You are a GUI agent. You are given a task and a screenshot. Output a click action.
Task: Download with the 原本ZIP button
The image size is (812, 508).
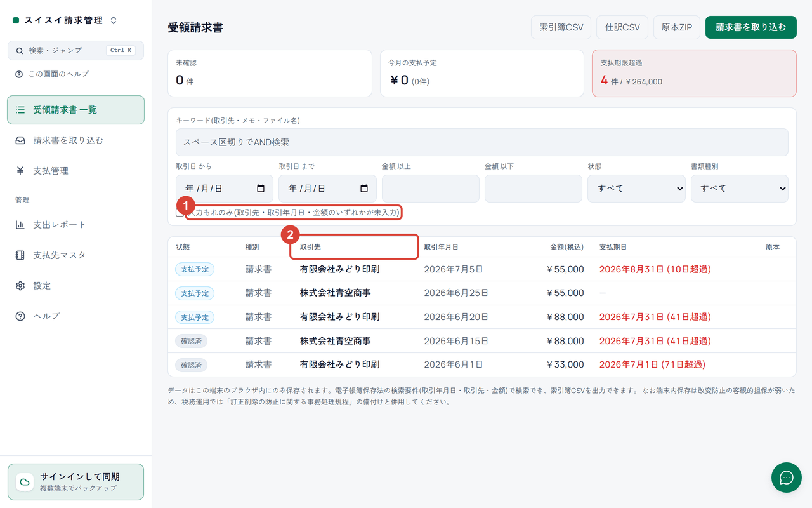[677, 27]
